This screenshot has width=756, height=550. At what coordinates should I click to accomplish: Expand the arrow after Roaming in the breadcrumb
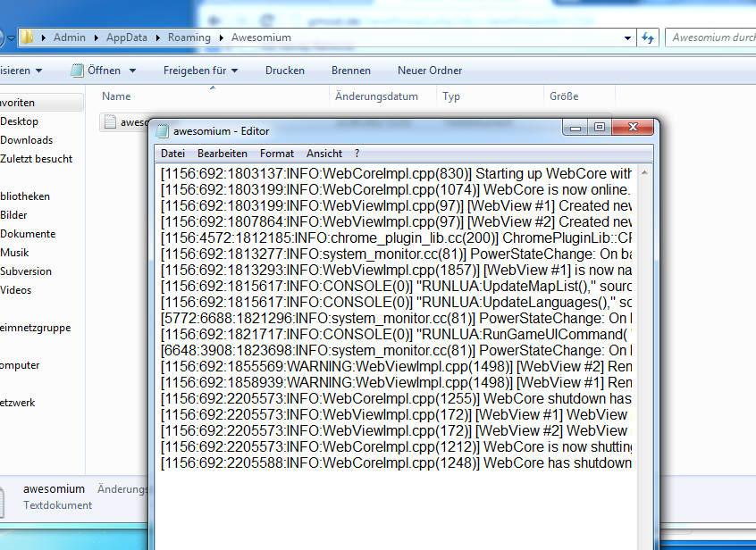[222, 37]
